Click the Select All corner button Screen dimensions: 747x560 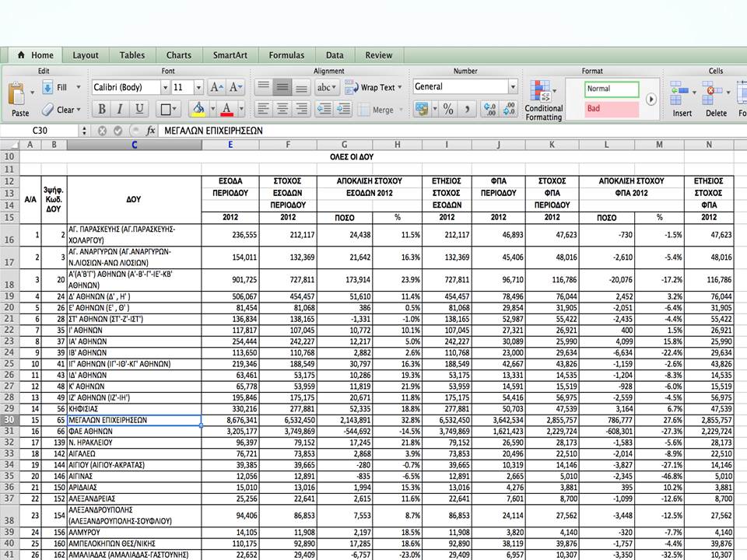[9, 145]
